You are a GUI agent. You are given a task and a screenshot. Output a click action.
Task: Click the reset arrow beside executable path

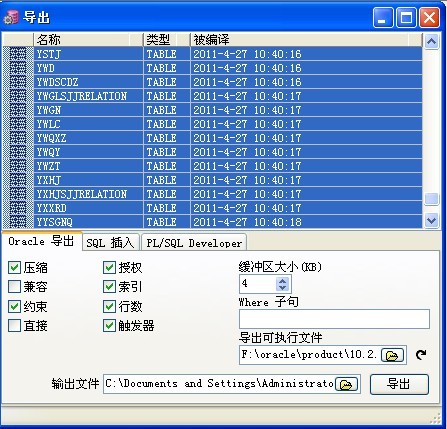[x=421, y=355]
